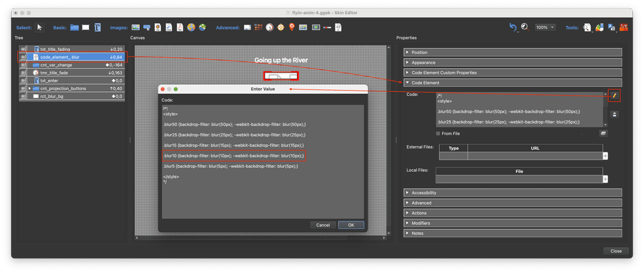Screen dimensions: 644x272
Task: Open the 100% zoom level dropdown
Action: click(545, 28)
